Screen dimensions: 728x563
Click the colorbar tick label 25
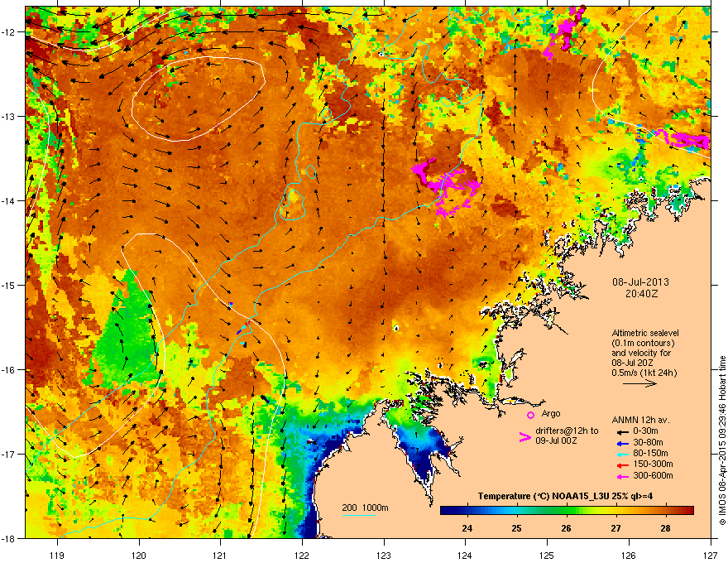coord(516,528)
